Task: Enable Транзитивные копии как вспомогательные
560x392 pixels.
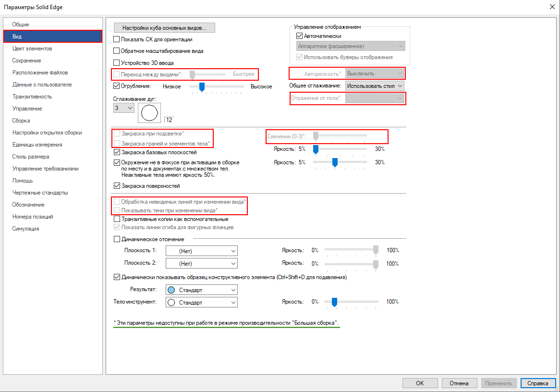Action: tap(117, 219)
